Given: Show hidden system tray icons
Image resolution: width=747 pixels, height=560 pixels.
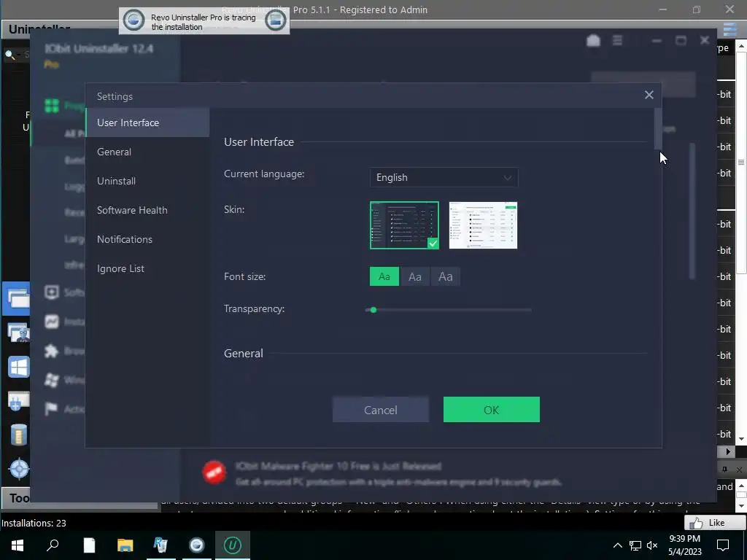Looking at the screenshot, I should [617, 545].
